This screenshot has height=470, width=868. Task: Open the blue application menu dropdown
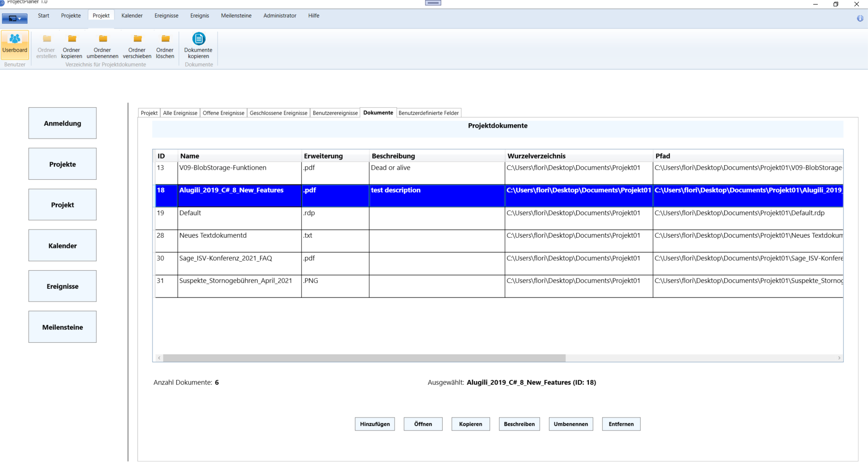[15, 19]
